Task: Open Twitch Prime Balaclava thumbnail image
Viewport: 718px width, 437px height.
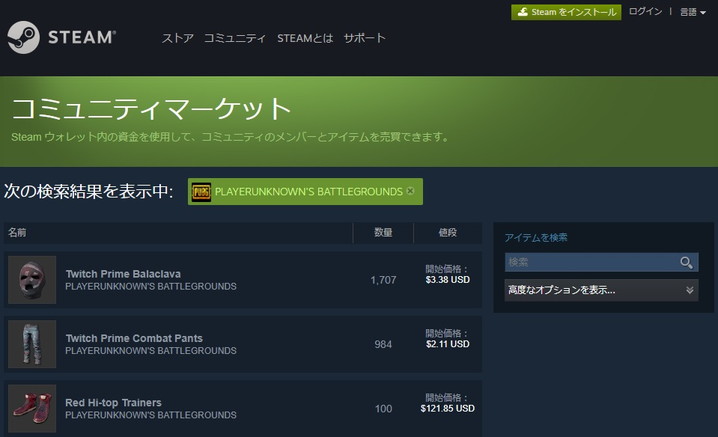Action: 32,280
